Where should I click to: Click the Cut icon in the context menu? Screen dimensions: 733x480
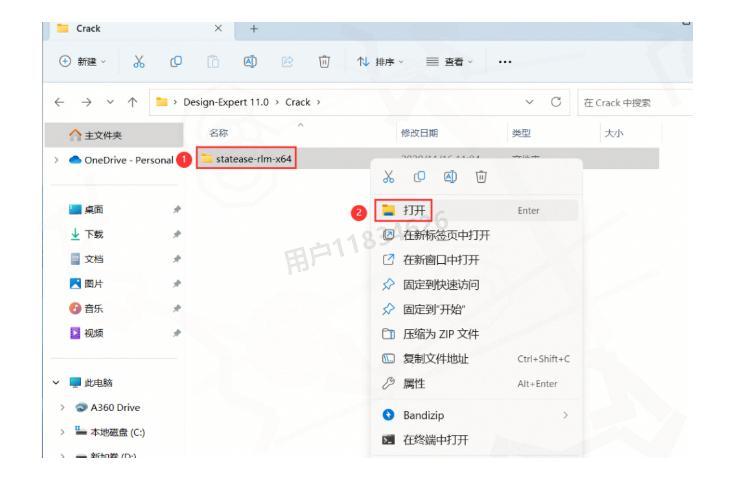[x=388, y=177]
